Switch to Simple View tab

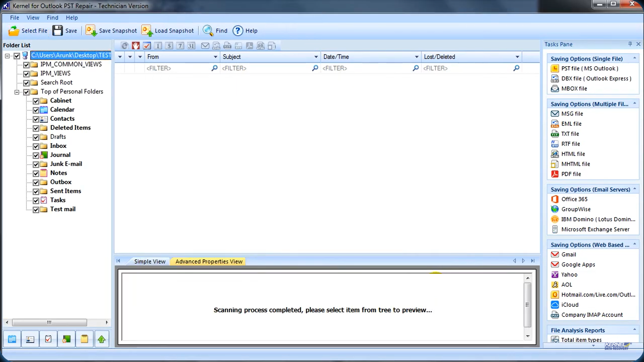tap(150, 261)
